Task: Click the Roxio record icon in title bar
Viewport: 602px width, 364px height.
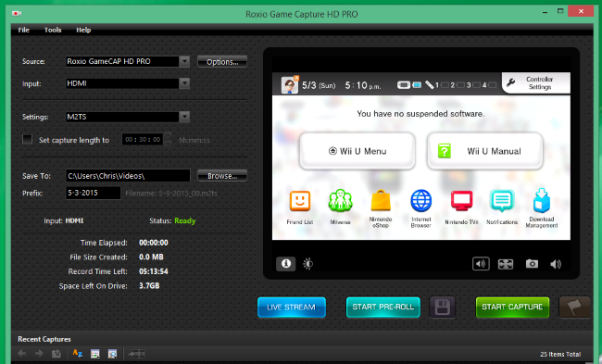Action: (17, 14)
